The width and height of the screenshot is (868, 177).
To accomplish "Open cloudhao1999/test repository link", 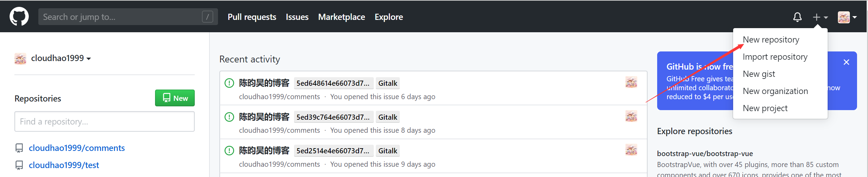I will pyautogui.click(x=64, y=165).
